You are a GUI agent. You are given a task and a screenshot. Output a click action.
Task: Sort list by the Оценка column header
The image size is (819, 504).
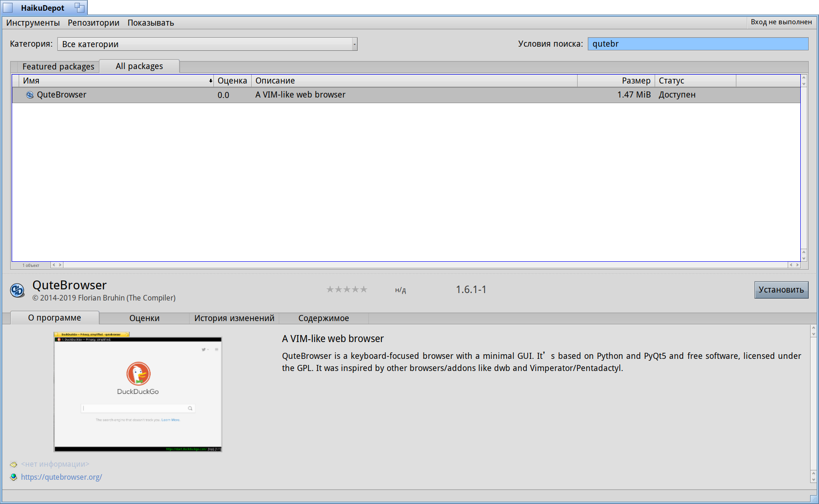pyautogui.click(x=232, y=81)
